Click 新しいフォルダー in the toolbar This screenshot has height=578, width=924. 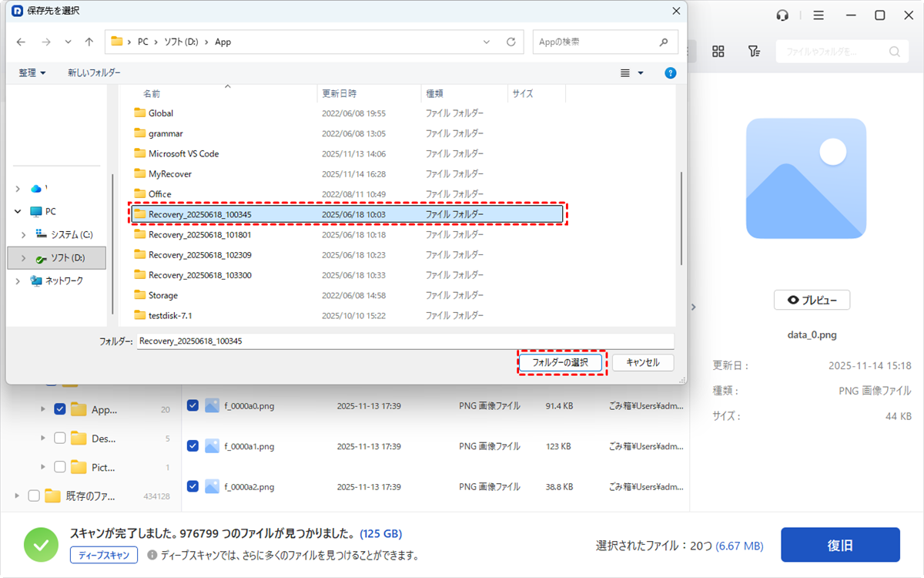tap(94, 72)
